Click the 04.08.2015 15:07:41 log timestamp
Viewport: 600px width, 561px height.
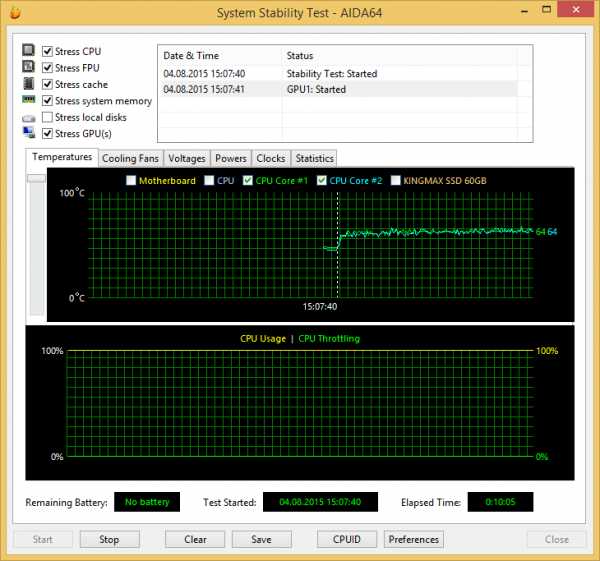(x=204, y=89)
